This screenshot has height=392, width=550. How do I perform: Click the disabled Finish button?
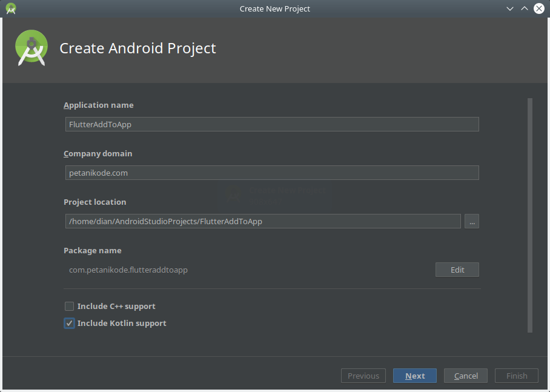[516, 375]
